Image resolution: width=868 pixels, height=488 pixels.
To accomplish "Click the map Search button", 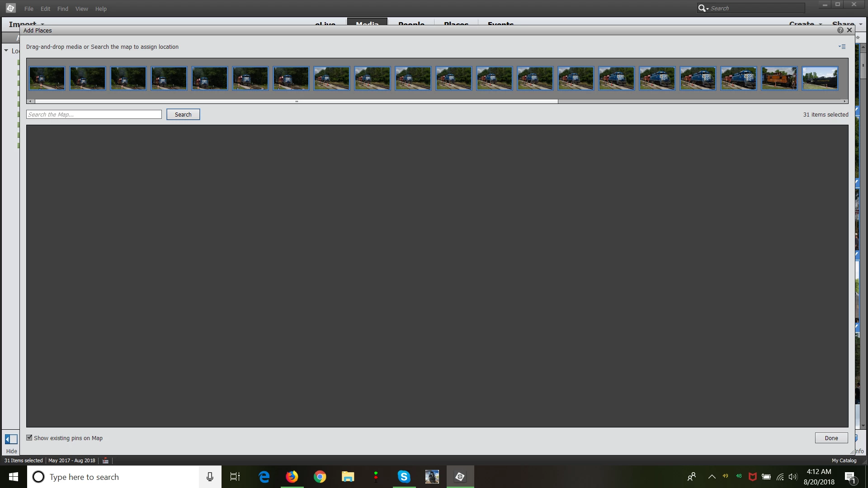I will pyautogui.click(x=183, y=114).
